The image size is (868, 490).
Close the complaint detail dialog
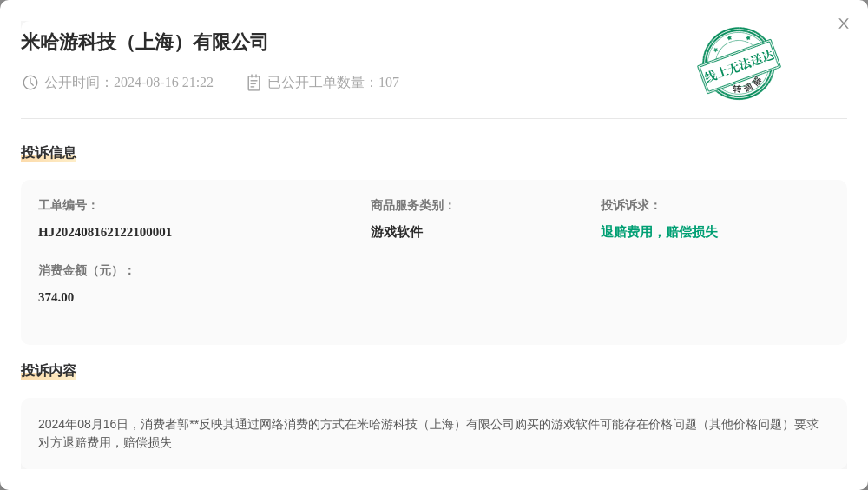(843, 23)
